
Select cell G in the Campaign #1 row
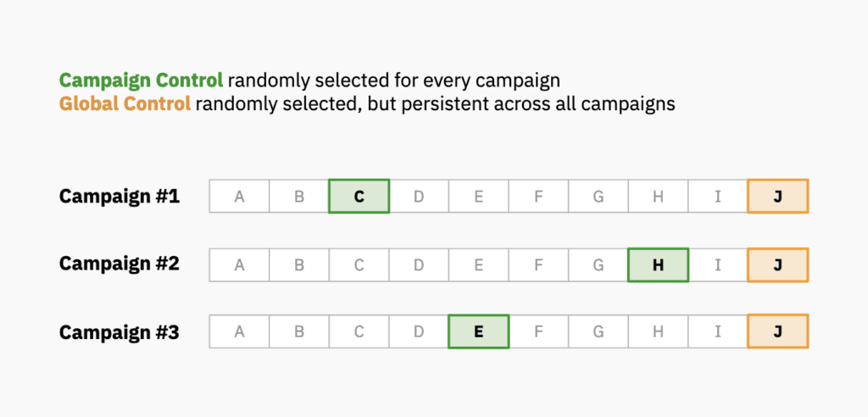coord(598,197)
